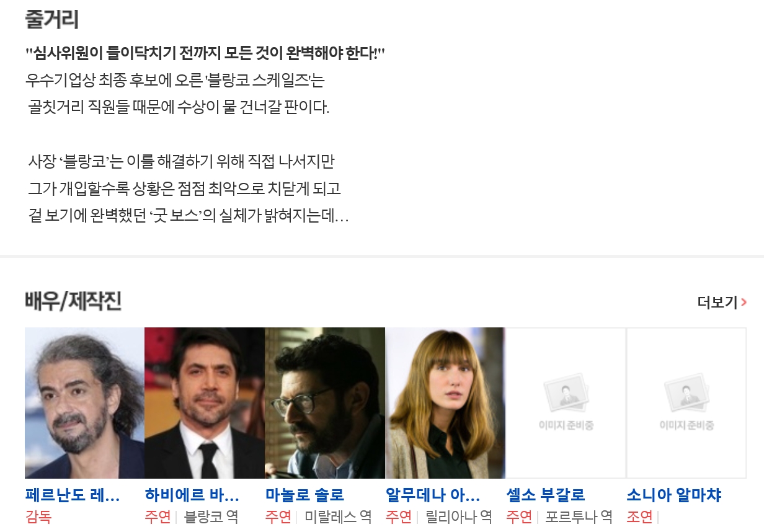Visit 소니아 알마챠 profile link

pyautogui.click(x=674, y=495)
